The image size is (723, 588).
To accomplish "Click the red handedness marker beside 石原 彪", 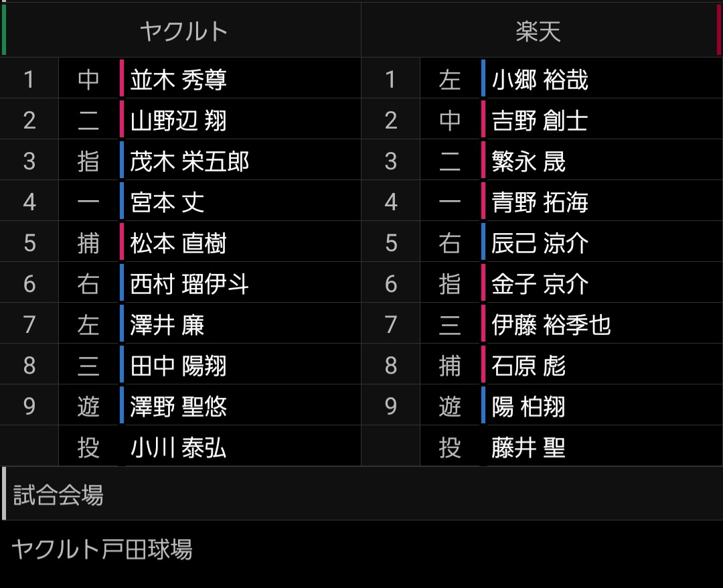I will [x=483, y=366].
